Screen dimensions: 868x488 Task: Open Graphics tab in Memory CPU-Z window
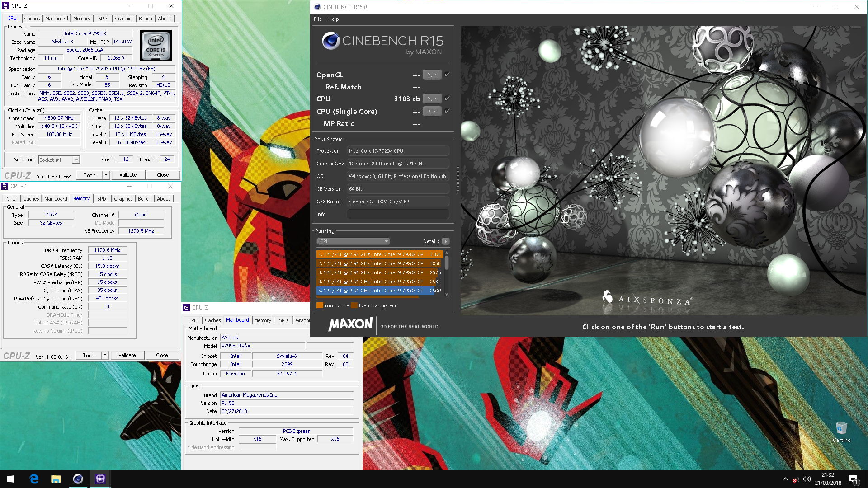123,199
